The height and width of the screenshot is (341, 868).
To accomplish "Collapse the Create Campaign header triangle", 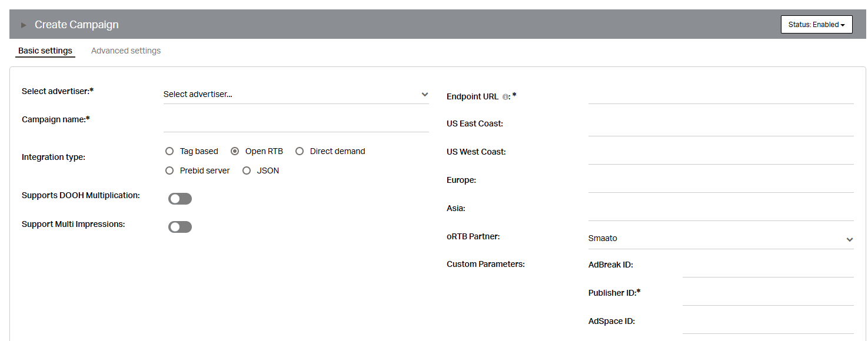I will pyautogui.click(x=24, y=25).
